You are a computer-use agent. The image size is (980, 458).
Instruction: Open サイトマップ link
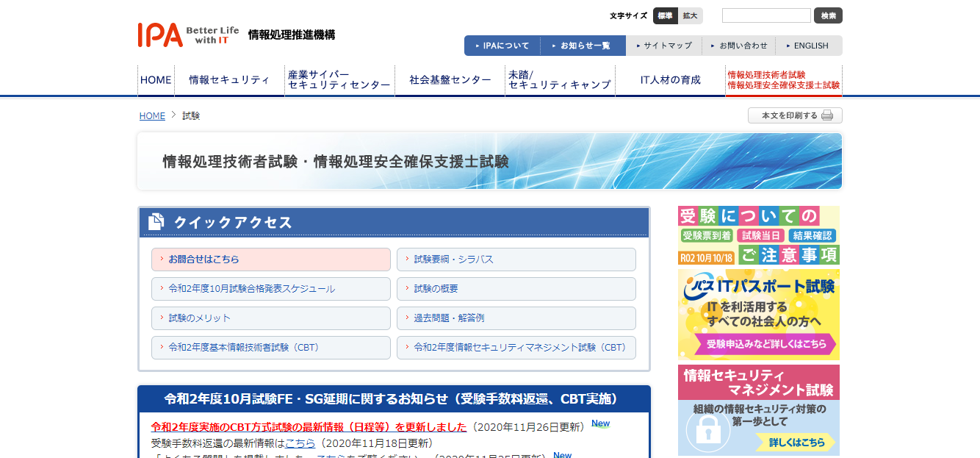(664, 46)
